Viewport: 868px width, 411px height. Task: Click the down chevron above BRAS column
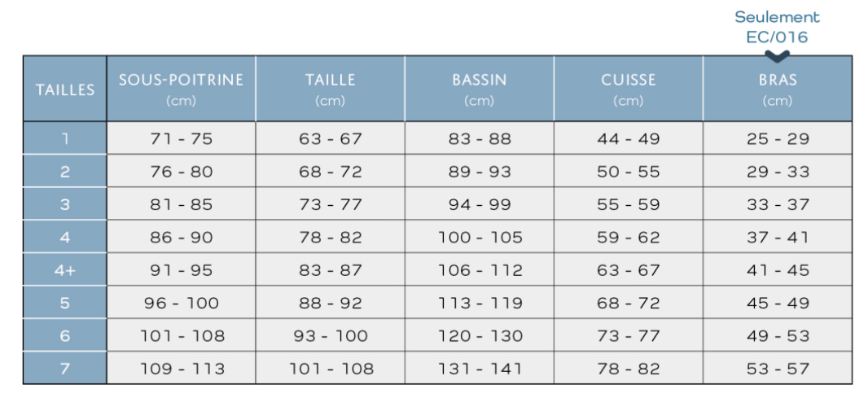[x=778, y=56]
